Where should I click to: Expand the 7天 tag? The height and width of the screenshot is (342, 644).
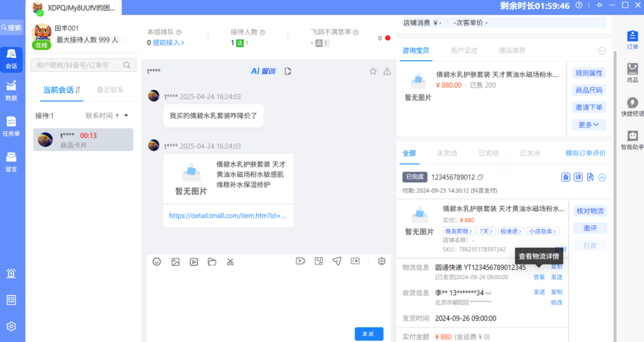pyautogui.click(x=486, y=231)
